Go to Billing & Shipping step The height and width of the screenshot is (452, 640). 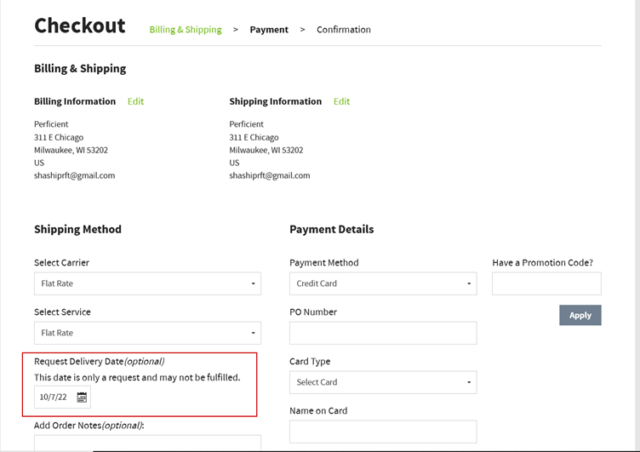point(185,29)
